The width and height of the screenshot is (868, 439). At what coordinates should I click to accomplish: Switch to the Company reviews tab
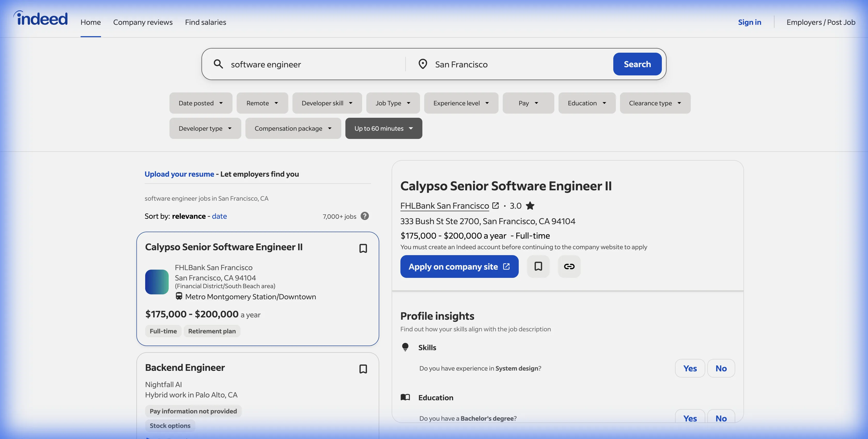click(143, 22)
